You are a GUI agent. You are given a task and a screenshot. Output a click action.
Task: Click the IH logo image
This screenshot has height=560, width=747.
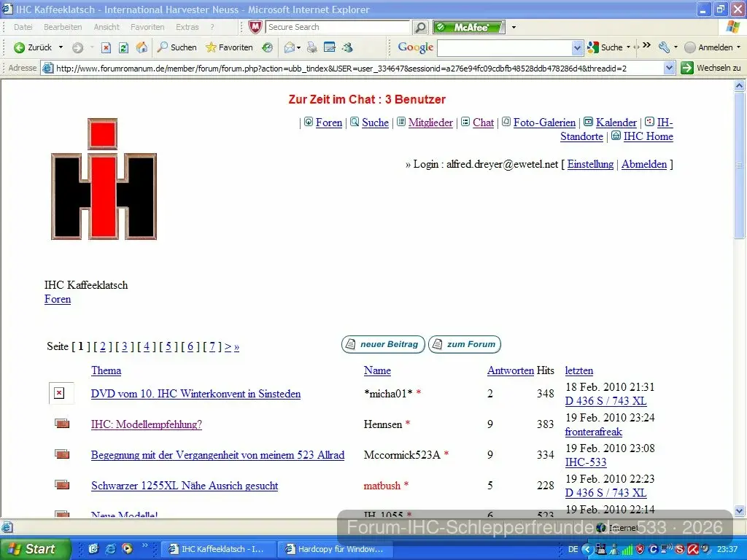(104, 179)
